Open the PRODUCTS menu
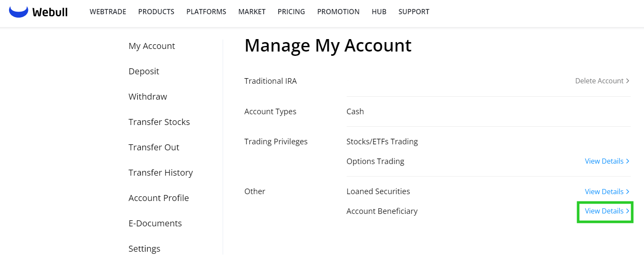Viewport: 644px width, 265px height. click(x=156, y=12)
